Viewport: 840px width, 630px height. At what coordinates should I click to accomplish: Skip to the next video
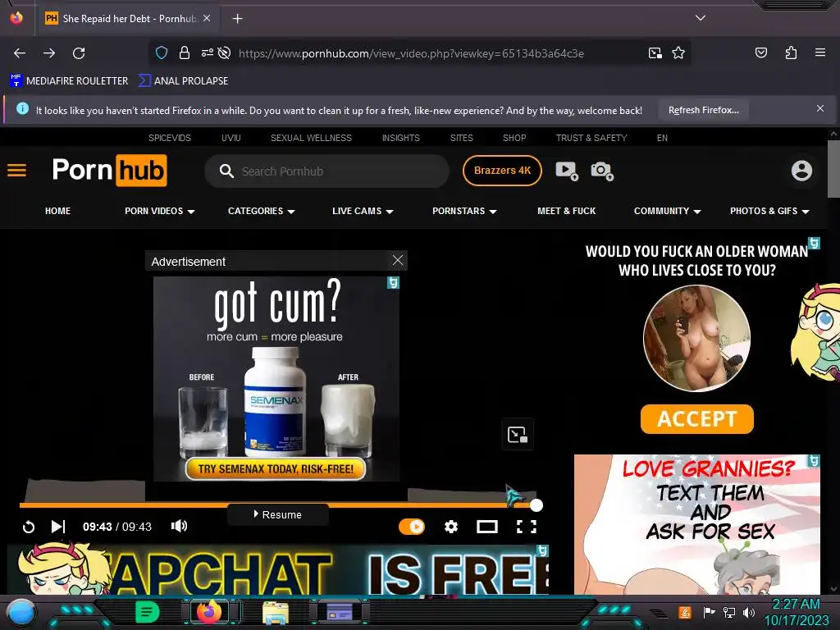pyautogui.click(x=58, y=527)
